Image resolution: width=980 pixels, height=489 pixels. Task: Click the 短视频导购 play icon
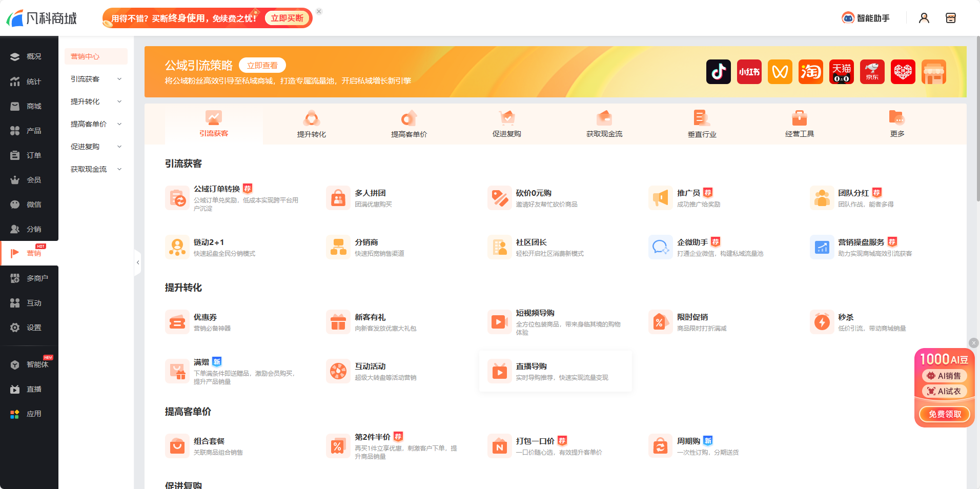500,322
